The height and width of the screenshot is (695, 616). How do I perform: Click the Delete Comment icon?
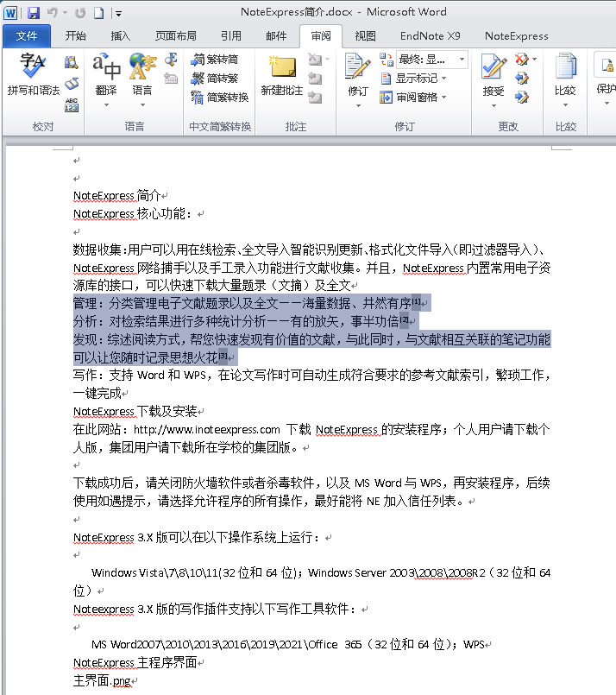pos(315,59)
